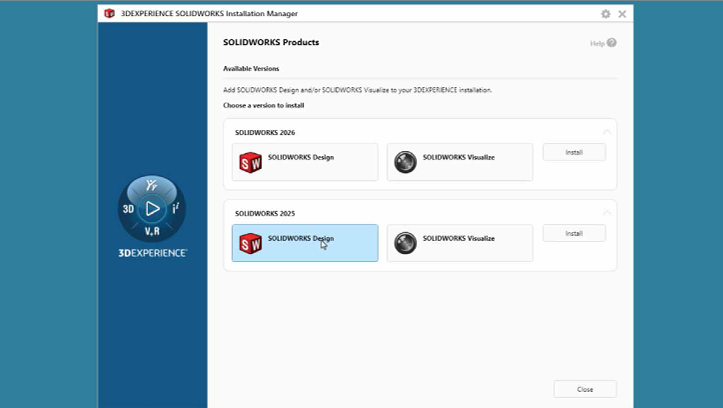Click the red SW cube icon in 2025
The image size is (723, 408).
[x=250, y=243]
